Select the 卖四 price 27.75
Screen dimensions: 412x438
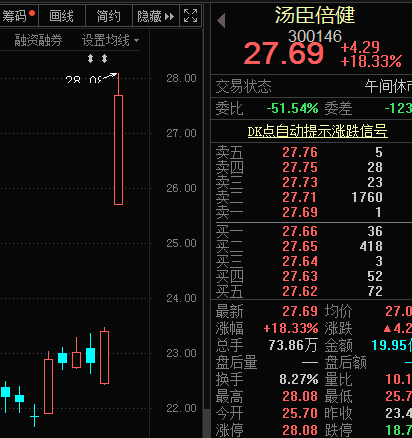point(300,167)
